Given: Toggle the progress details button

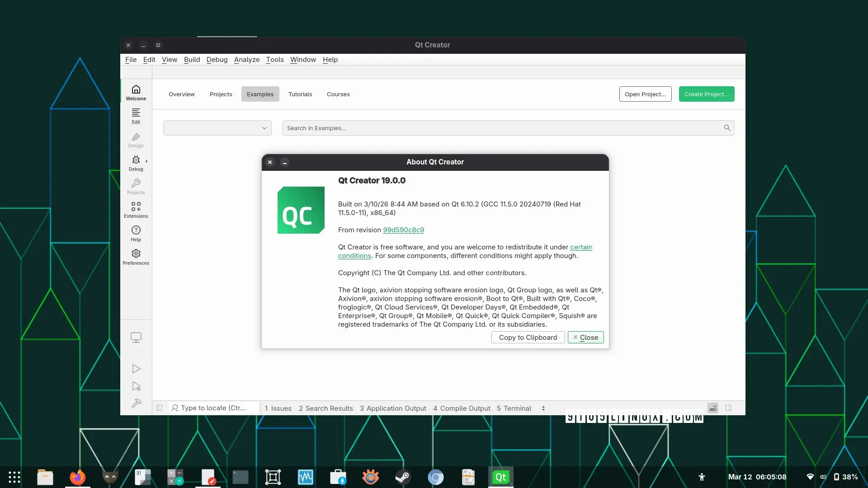Looking at the screenshot, I should (713, 408).
